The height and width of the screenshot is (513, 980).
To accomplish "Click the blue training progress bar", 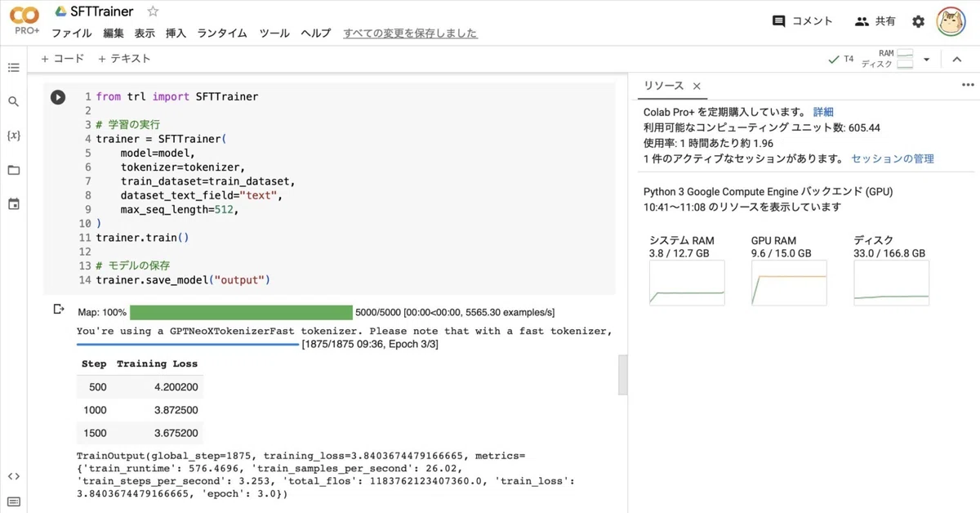I will (x=188, y=345).
